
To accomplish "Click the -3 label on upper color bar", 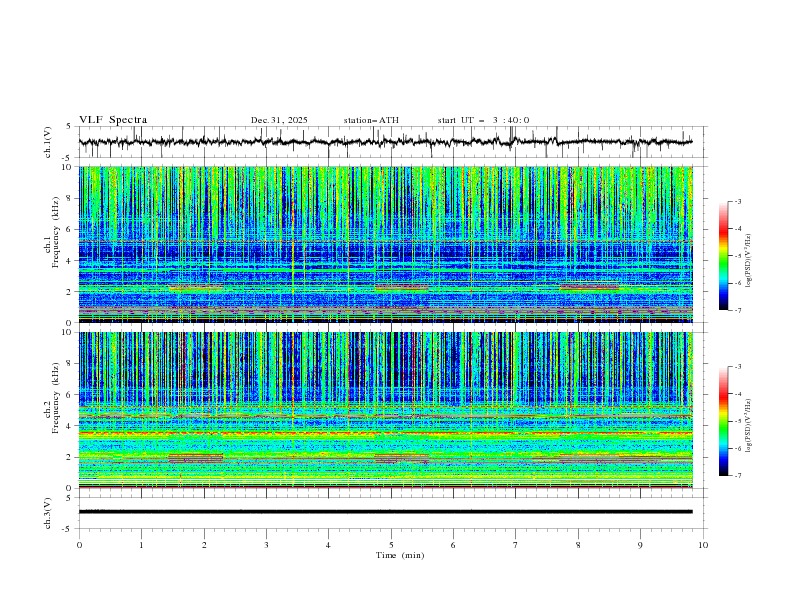I will click(736, 202).
